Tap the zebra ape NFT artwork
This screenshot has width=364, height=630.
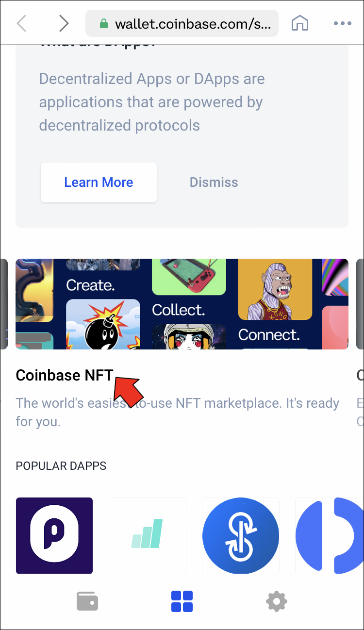[275, 289]
